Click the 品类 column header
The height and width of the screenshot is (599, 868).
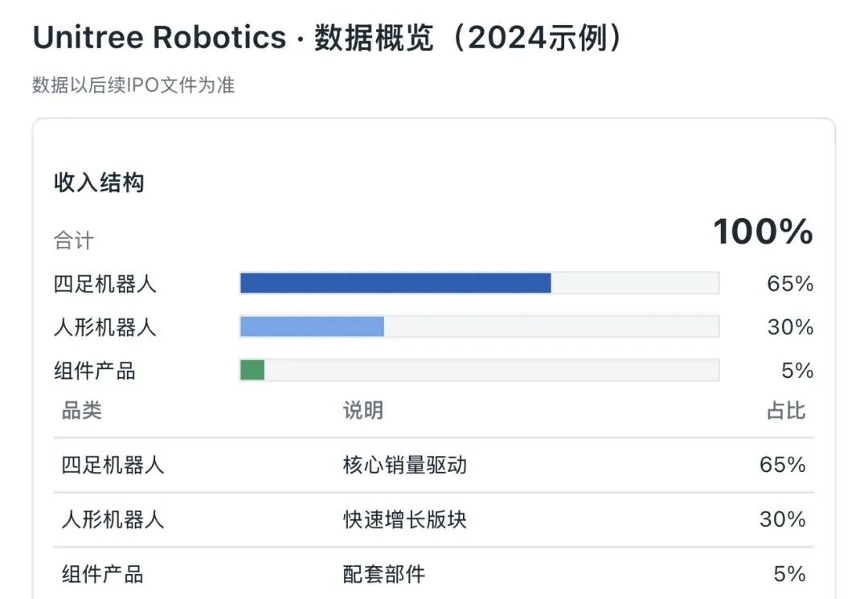(81, 411)
